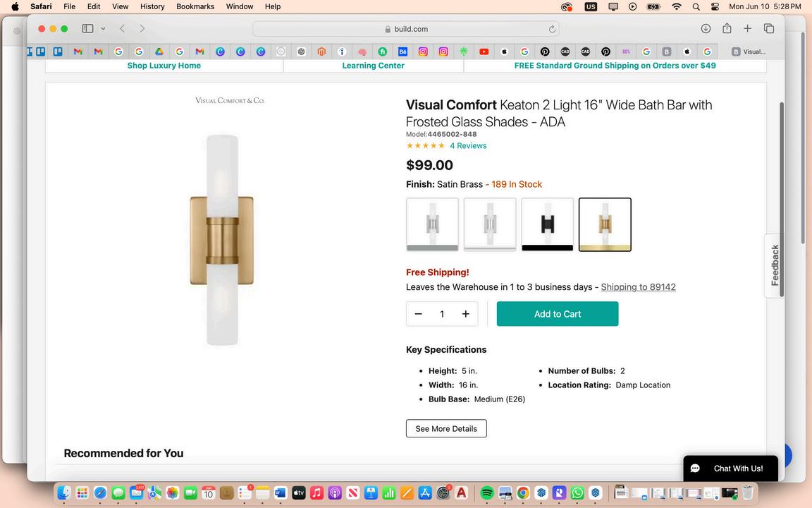812x508 pixels.
Task: Click the Share icon in Safari toolbar
Action: [727, 29]
